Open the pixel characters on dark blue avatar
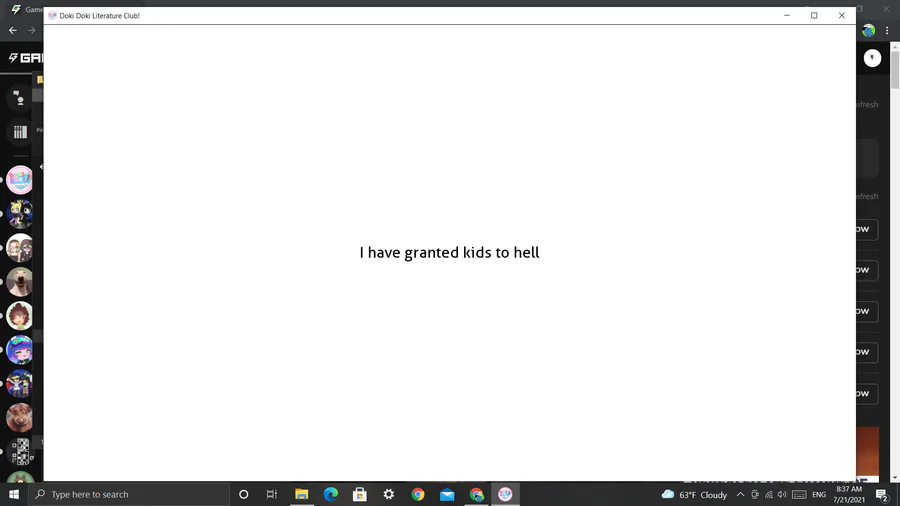The height and width of the screenshot is (506, 900). tap(20, 384)
